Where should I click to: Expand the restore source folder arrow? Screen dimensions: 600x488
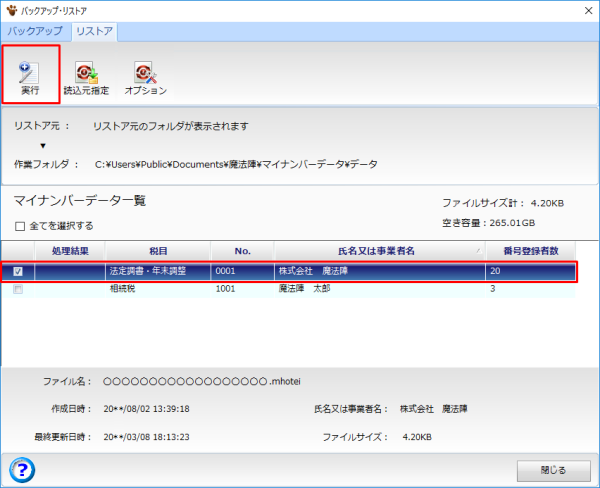click(x=43, y=146)
